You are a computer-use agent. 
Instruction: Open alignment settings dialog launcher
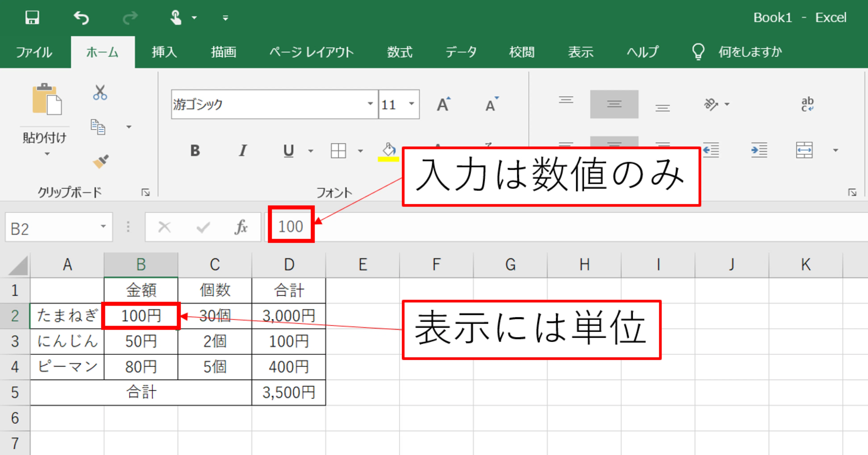[x=853, y=192]
